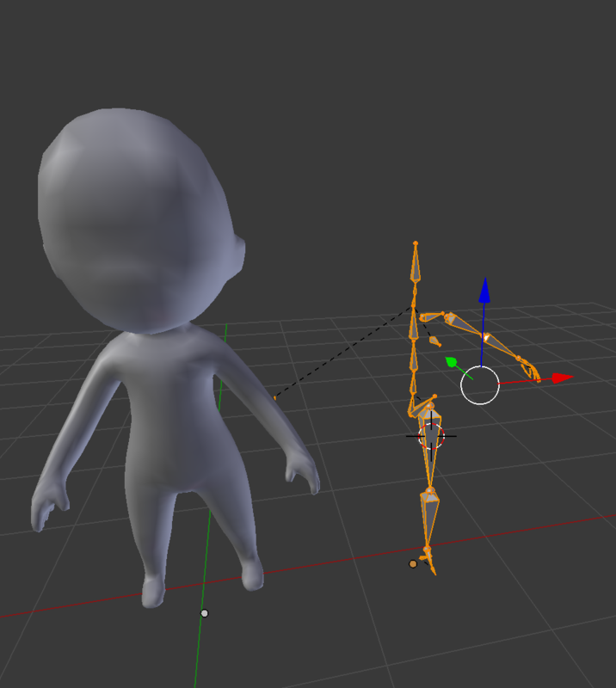Select the forearm bone of the armature
This screenshot has width=616, height=688.
(x=502, y=348)
